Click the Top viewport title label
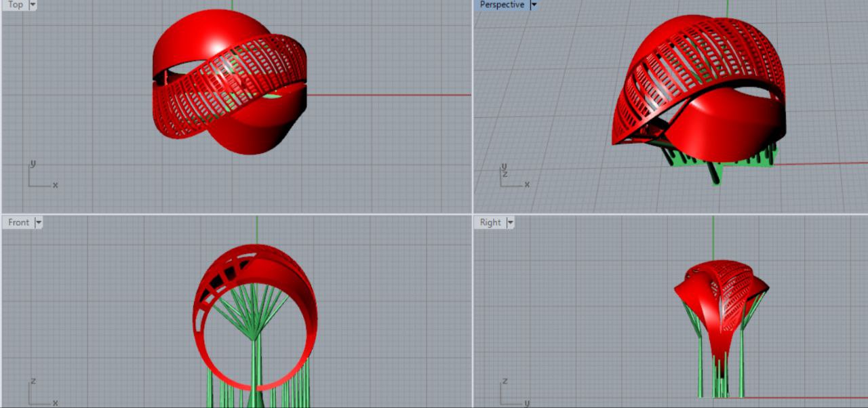The image size is (868, 408). point(15,5)
